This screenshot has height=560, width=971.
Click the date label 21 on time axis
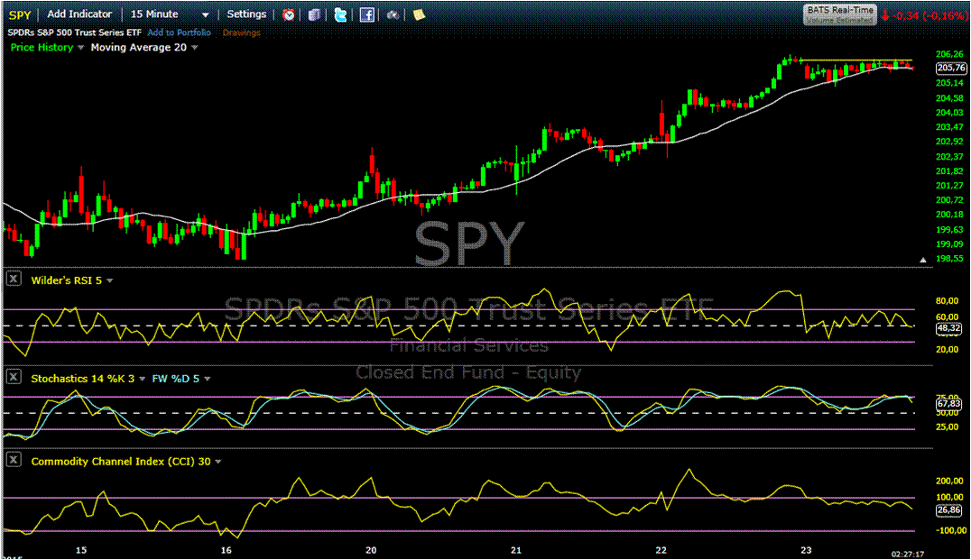516,549
